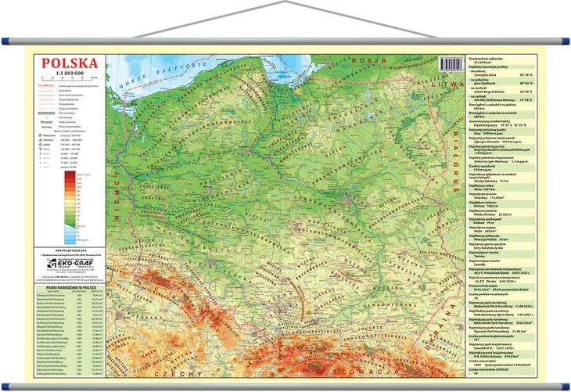Click the 'Powierzchnia całkowita' fact row

click(x=501, y=60)
